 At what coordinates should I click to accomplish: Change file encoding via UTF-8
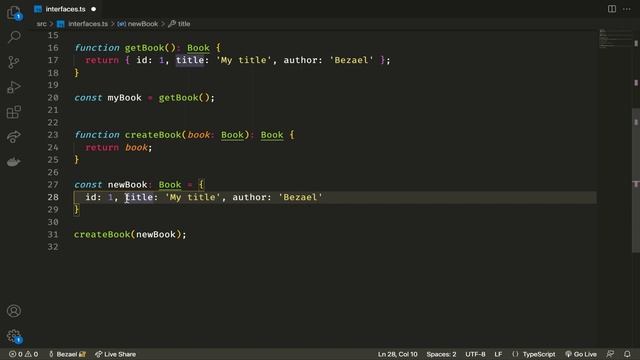coord(475,354)
